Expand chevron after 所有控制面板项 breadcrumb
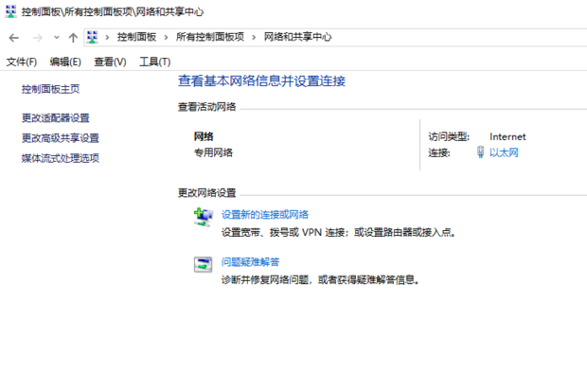The width and height of the screenshot is (587, 392). click(254, 37)
